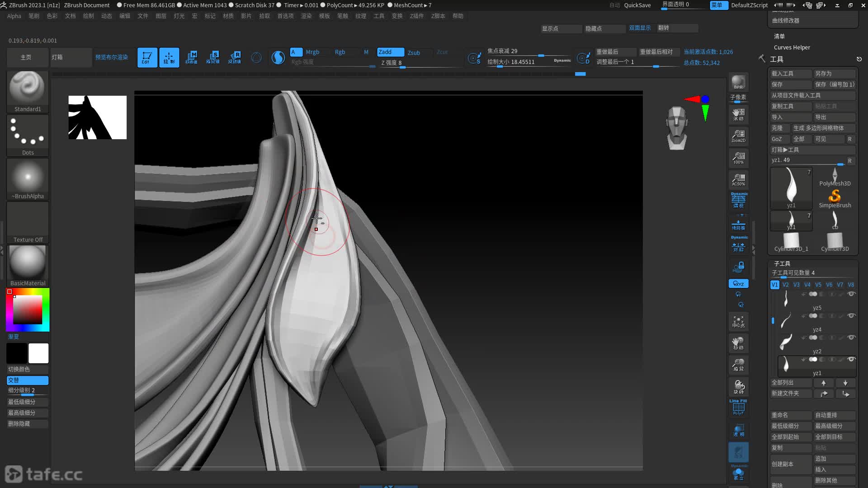The width and height of the screenshot is (868, 488).
Task: Toggle double-sided display (双面显示)
Action: (x=640, y=28)
